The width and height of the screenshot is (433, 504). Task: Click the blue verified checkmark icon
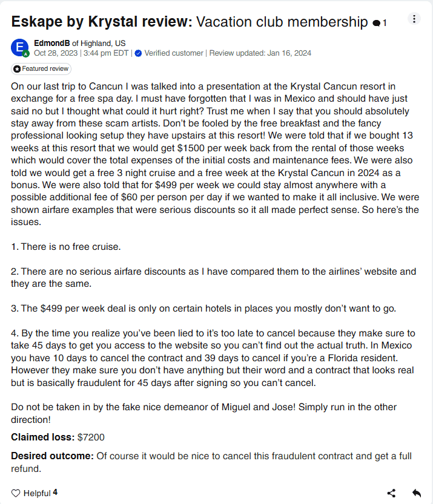click(138, 53)
